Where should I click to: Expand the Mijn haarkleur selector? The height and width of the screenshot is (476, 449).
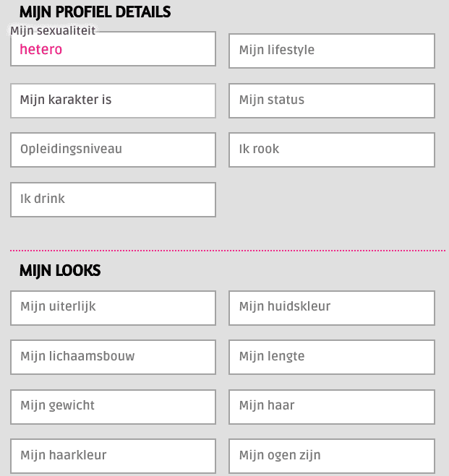coord(113,456)
